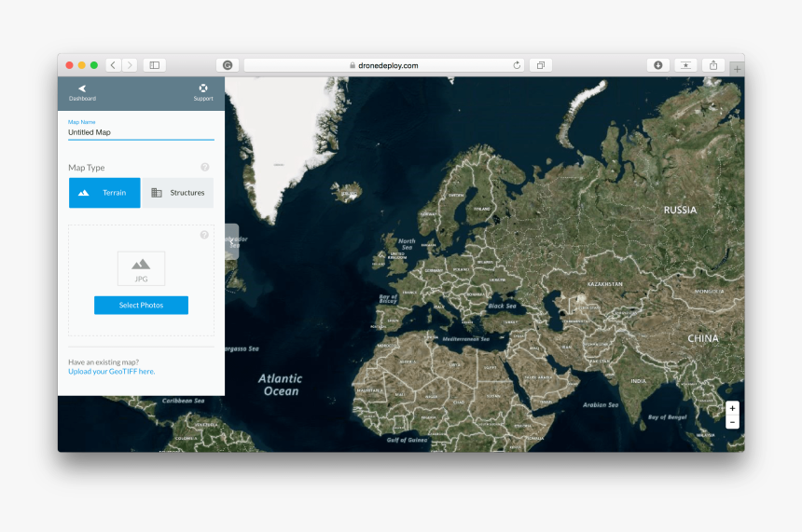The image size is (802, 532).
Task: Click the JPG image placeholder icon
Action: (141, 267)
